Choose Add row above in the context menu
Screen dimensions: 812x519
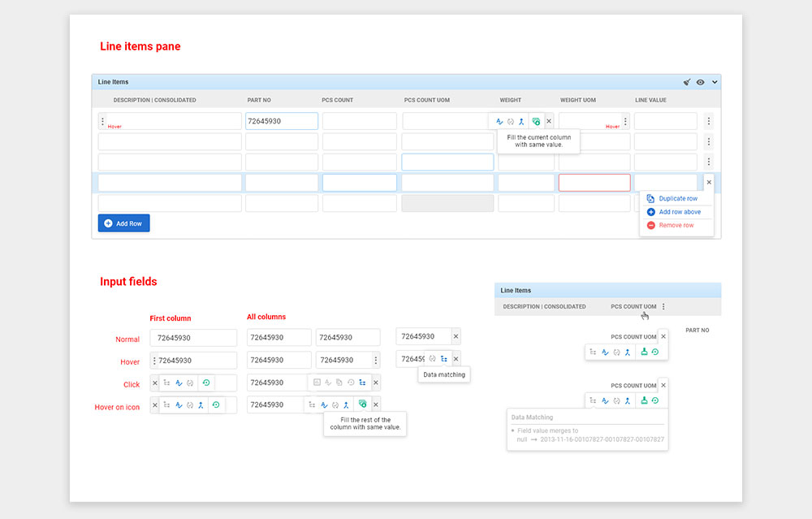[679, 212]
